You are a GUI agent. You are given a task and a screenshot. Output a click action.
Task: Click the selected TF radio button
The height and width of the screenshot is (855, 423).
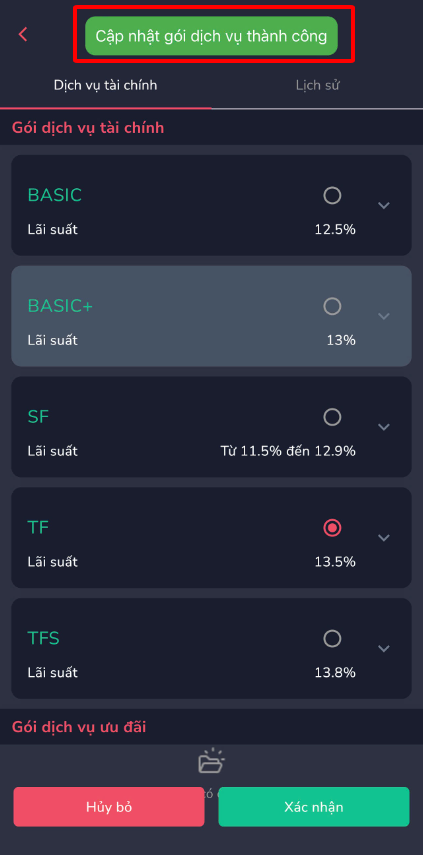[332, 528]
